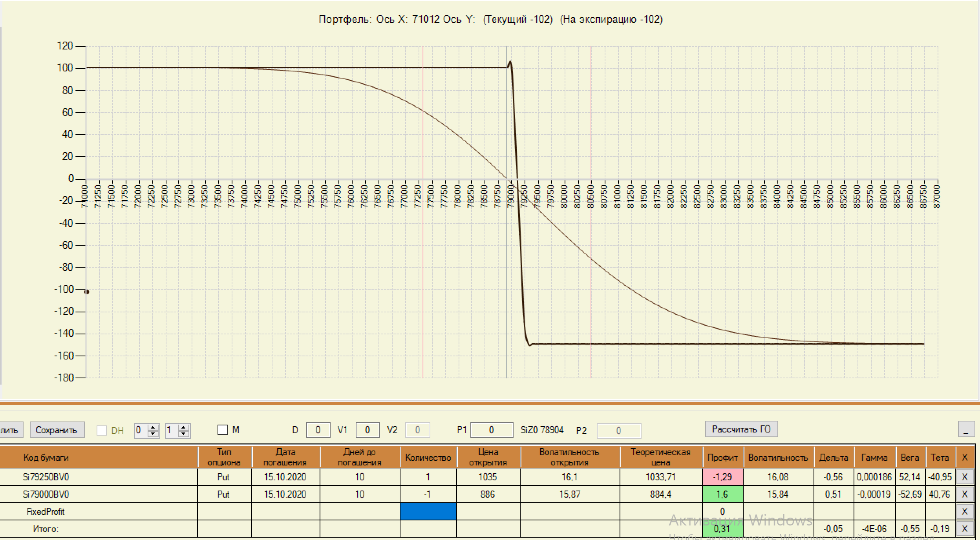Collapse the panel with underscore button
This screenshot has height=540, width=980.
tap(966, 429)
